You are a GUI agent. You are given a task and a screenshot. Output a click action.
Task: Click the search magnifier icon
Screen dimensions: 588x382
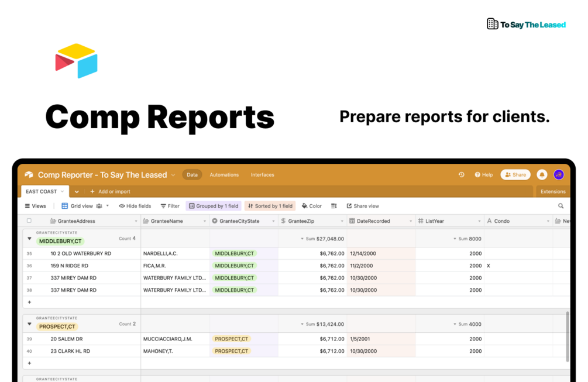click(561, 206)
